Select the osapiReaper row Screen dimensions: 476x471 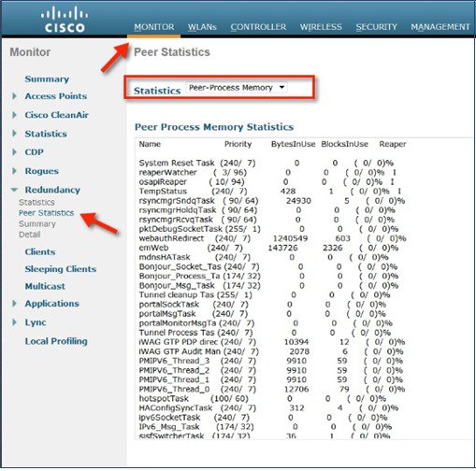pyautogui.click(x=267, y=181)
